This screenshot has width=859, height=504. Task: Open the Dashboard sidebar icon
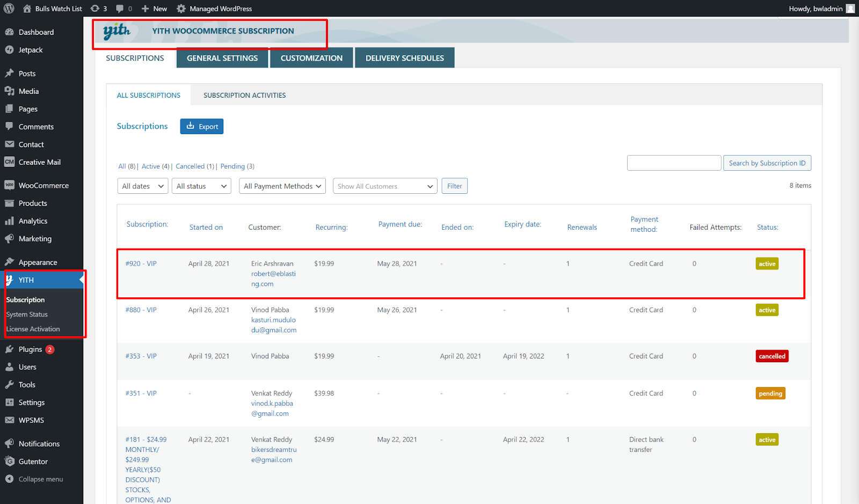coord(9,32)
